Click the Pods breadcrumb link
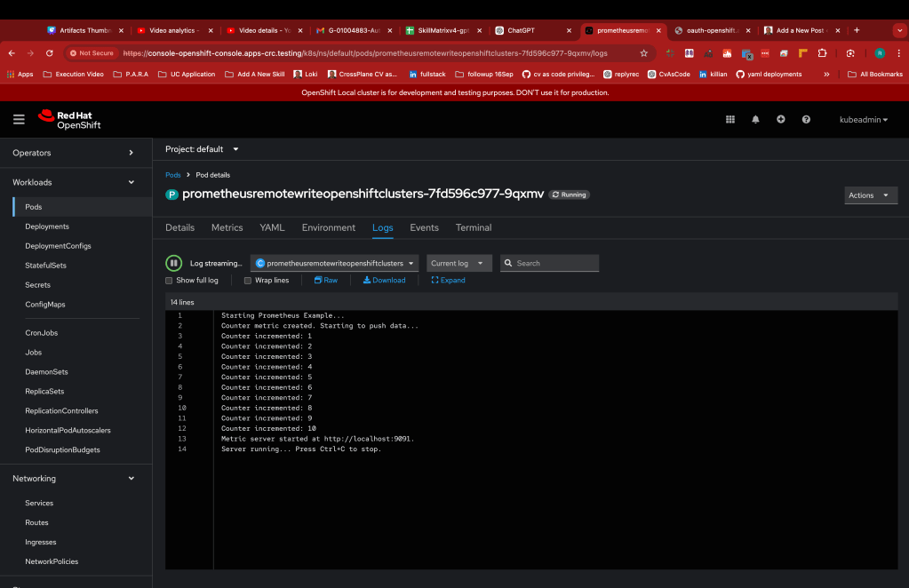The height and width of the screenshot is (588, 909). click(x=172, y=175)
